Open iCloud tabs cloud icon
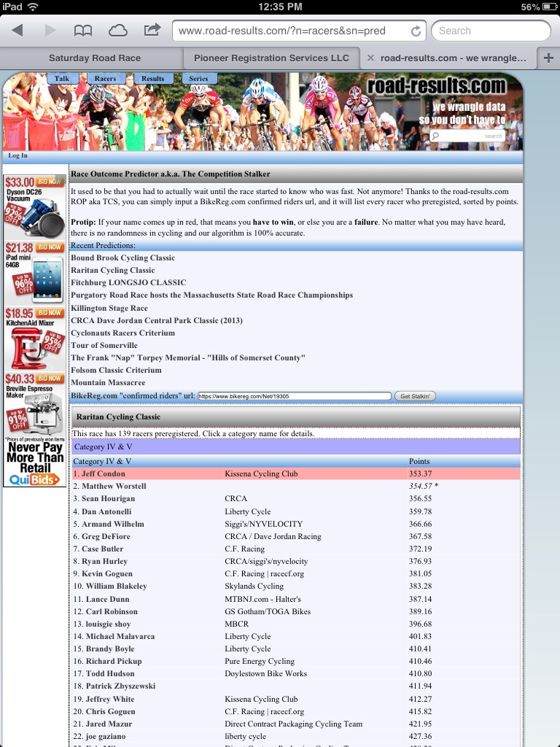 [x=117, y=31]
